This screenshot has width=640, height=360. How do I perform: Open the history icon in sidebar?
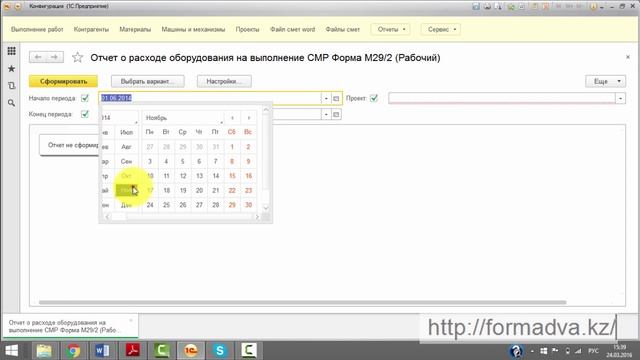click(x=11, y=86)
